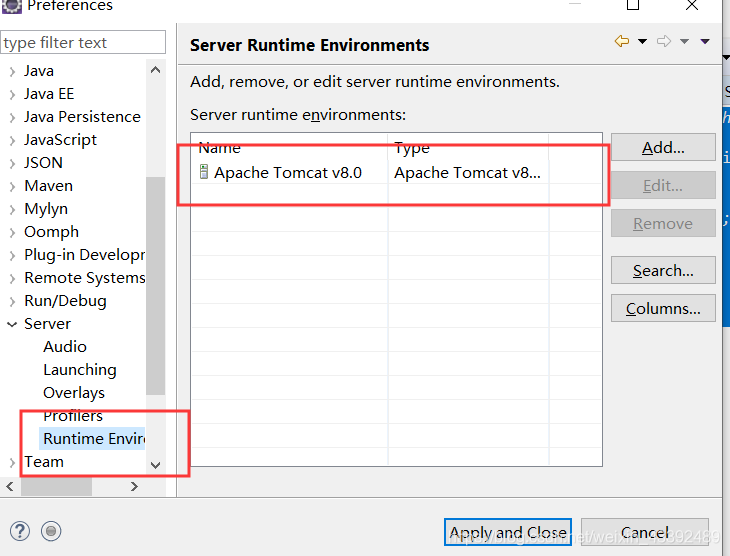
Task: Click the round record icon next to Help
Action: [51, 531]
